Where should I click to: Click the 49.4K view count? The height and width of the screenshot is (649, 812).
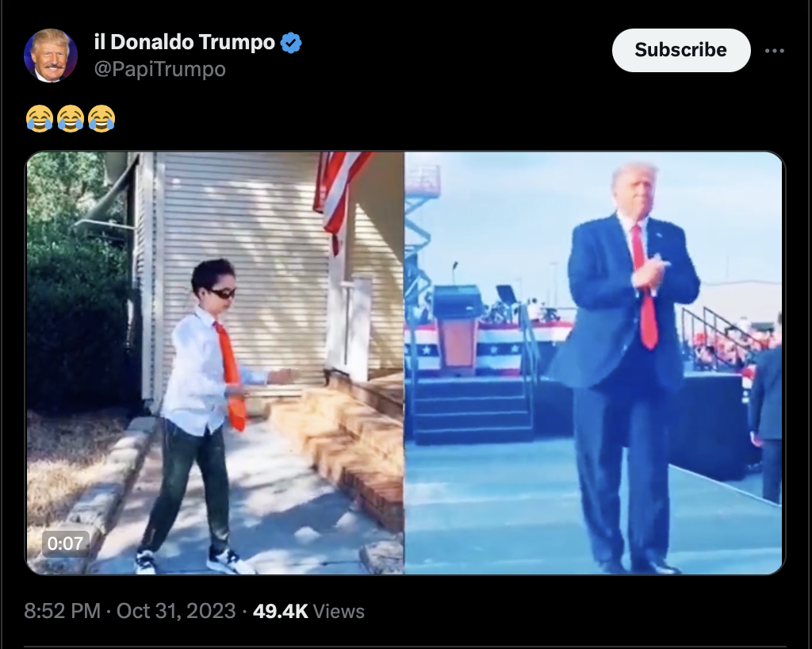[x=280, y=611]
